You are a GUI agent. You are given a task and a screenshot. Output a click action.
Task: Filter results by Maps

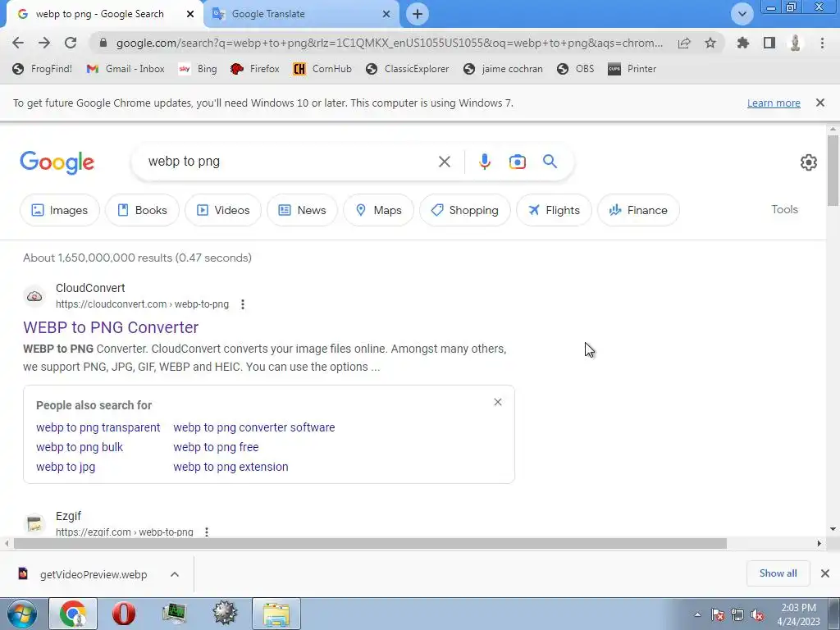[x=378, y=210]
